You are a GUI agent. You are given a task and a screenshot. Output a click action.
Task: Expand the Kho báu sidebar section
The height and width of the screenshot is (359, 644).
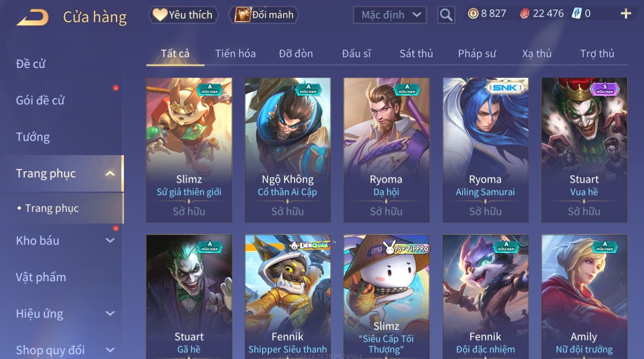(x=110, y=241)
